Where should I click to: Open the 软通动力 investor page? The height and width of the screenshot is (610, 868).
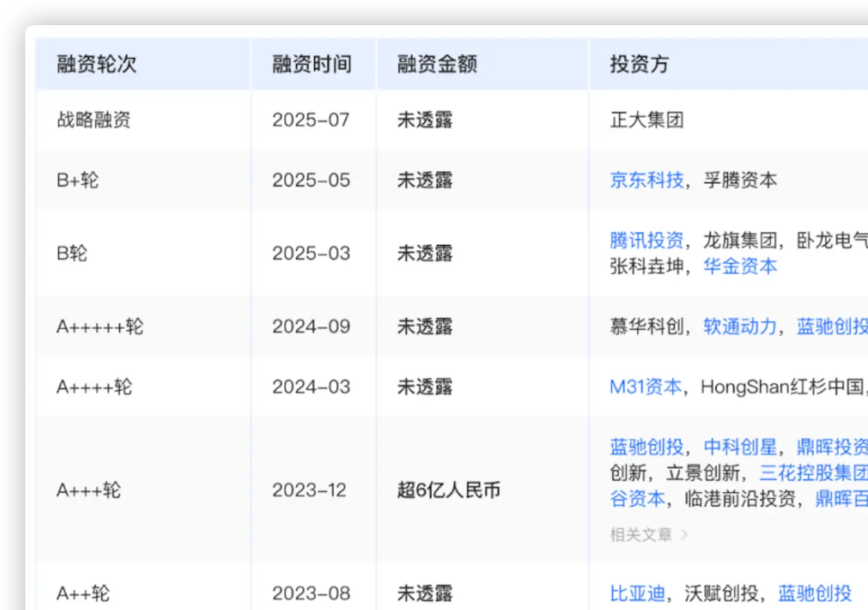tap(741, 327)
